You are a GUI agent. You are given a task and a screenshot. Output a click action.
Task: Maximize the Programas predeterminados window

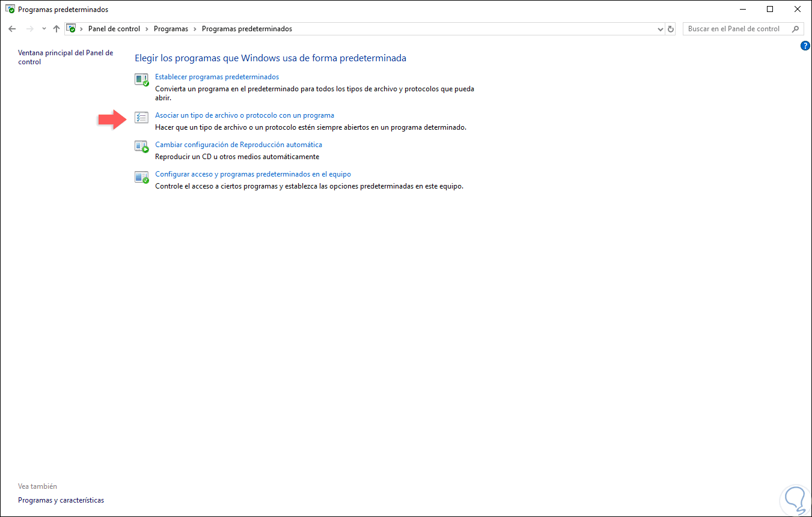(x=770, y=9)
